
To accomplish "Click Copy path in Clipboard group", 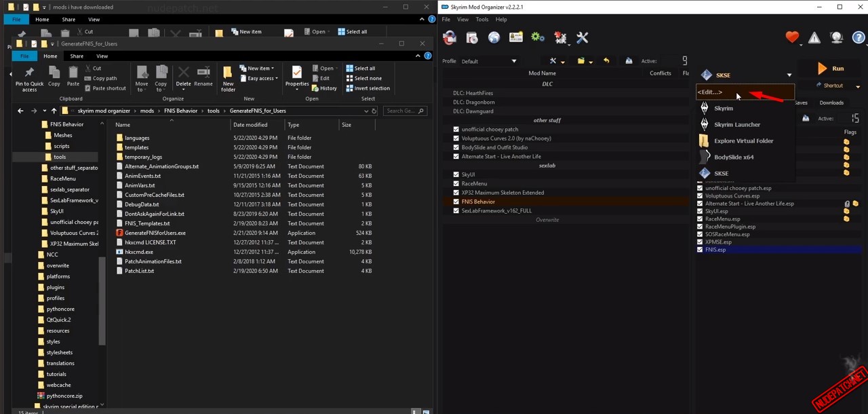I will 100,79.
